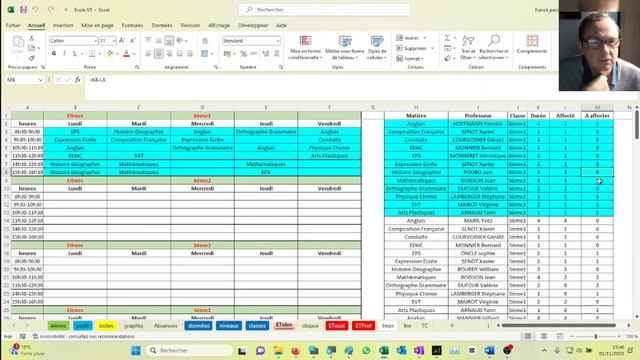The image size is (640, 360).
Task: Click the decrease indent icon
Action: [180, 53]
